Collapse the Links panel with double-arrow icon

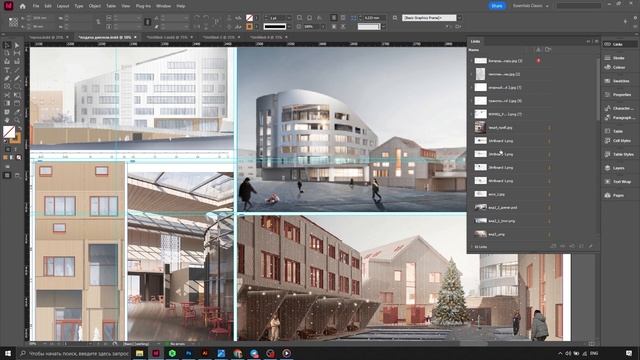point(588,42)
